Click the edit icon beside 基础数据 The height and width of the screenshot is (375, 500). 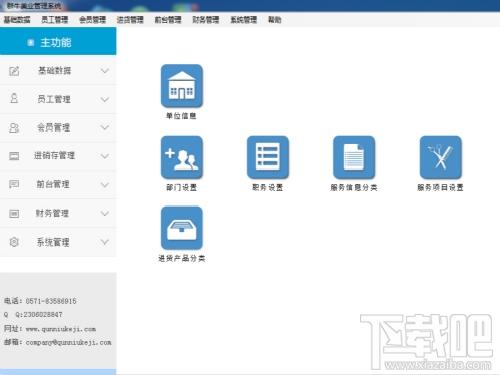point(14,71)
